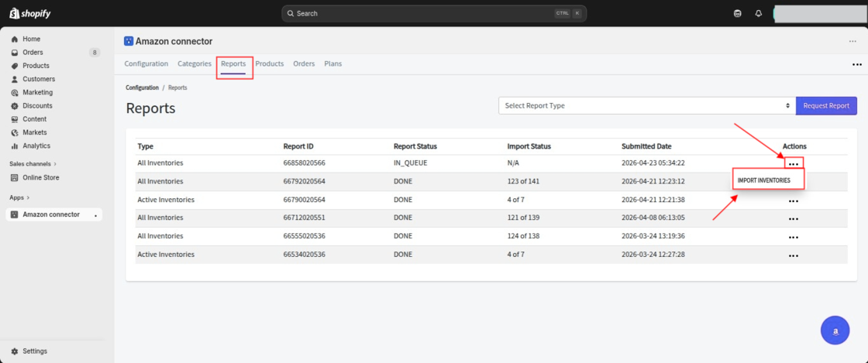Pin the Amazon connector app in sidebar
The width and height of the screenshot is (868, 363).
tap(96, 215)
